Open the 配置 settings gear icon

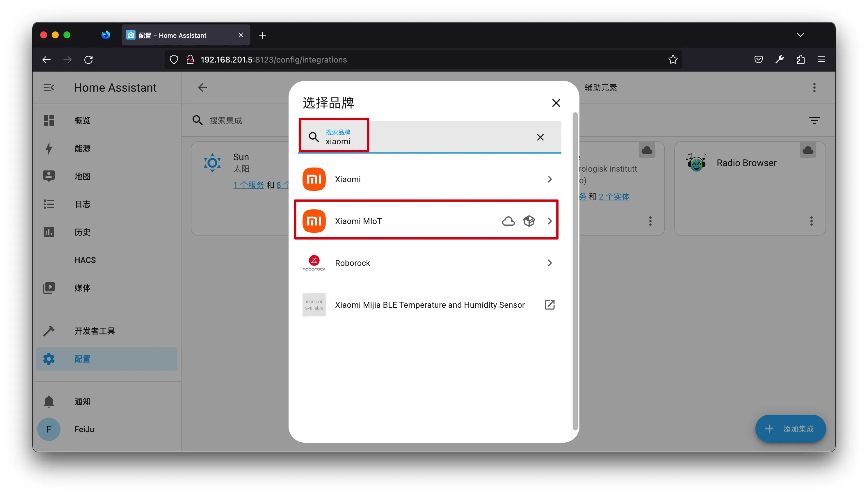tap(49, 359)
